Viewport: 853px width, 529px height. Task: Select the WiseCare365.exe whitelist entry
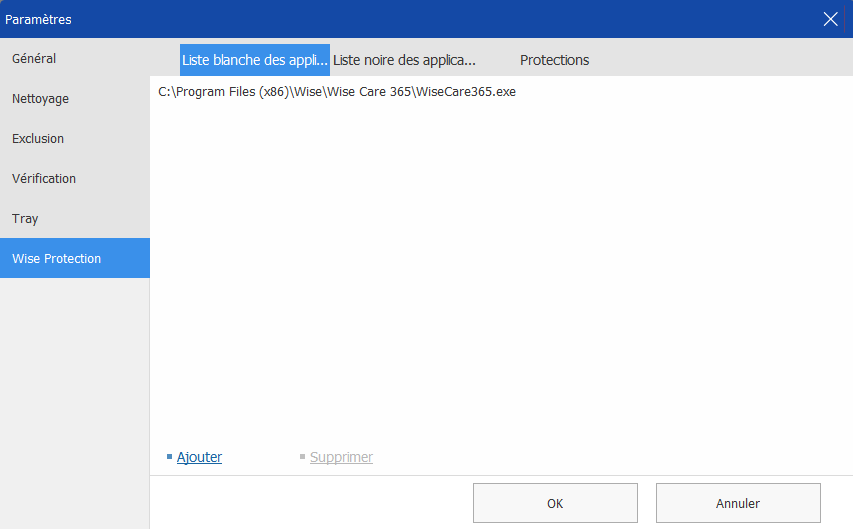(x=337, y=91)
